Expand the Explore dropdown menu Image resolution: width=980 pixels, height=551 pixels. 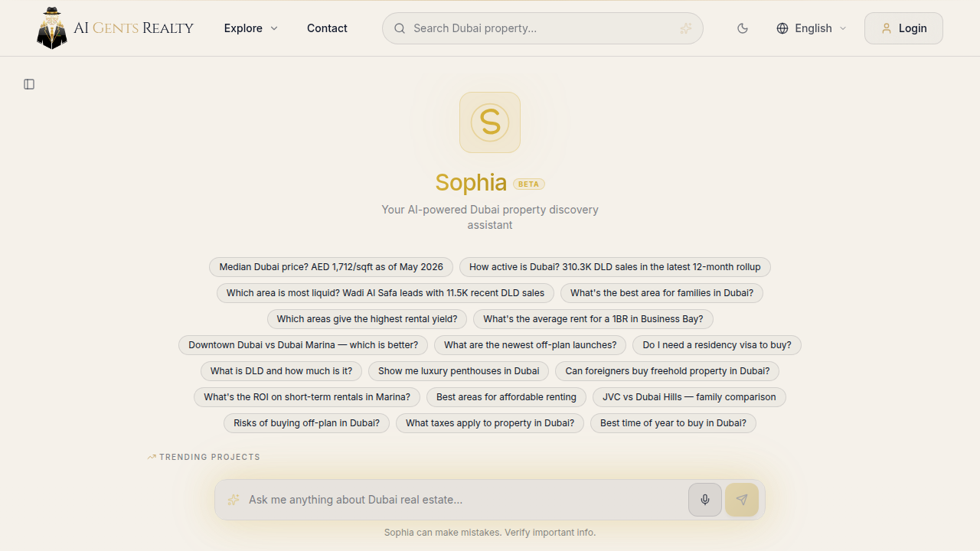[251, 28]
